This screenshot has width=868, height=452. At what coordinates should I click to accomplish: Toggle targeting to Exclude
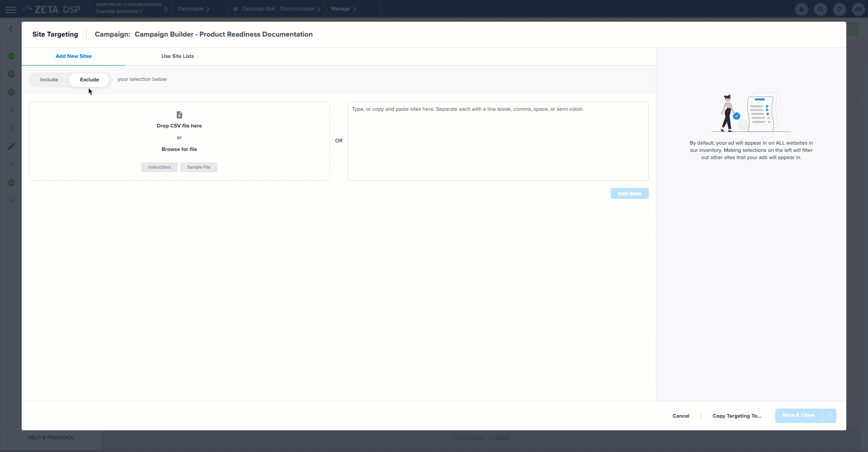[90, 80]
